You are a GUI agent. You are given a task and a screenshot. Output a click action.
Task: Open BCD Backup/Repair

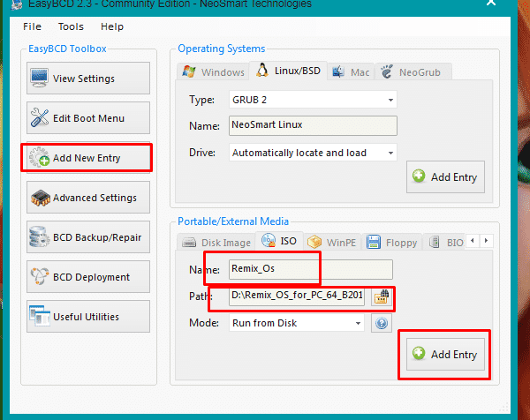(x=88, y=237)
